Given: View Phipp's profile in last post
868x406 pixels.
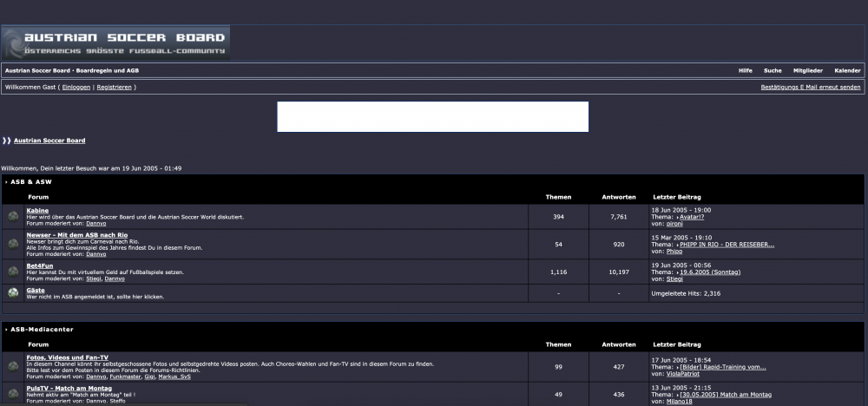Looking at the screenshot, I should pos(674,251).
